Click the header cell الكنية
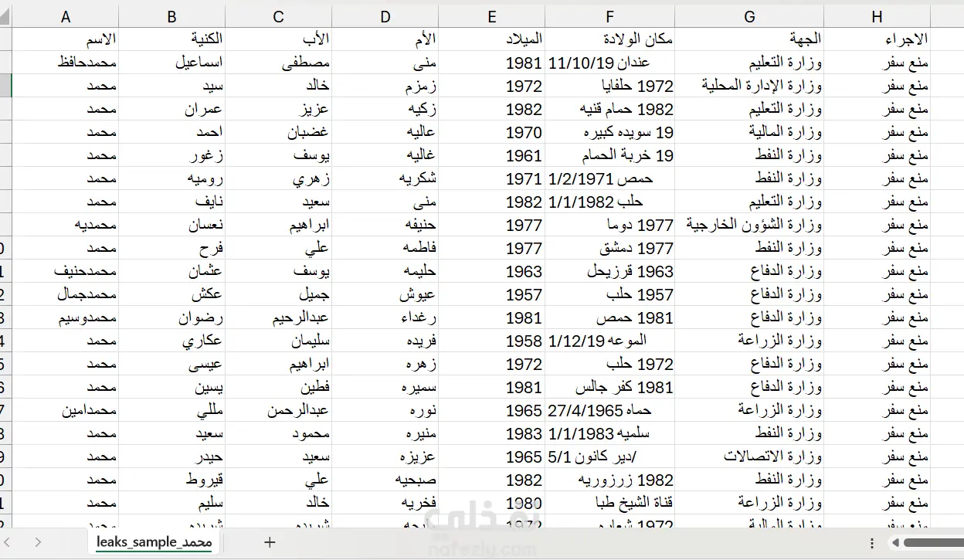964x560 pixels. click(x=172, y=39)
